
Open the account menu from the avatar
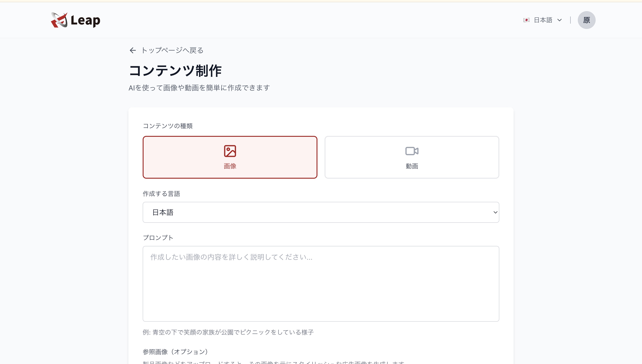coord(586,20)
